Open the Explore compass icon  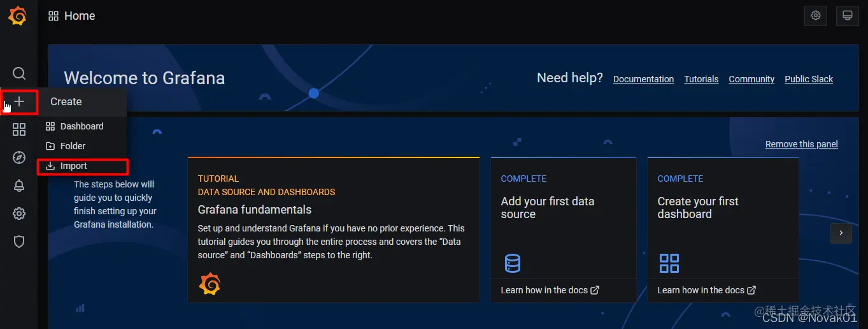pos(19,157)
